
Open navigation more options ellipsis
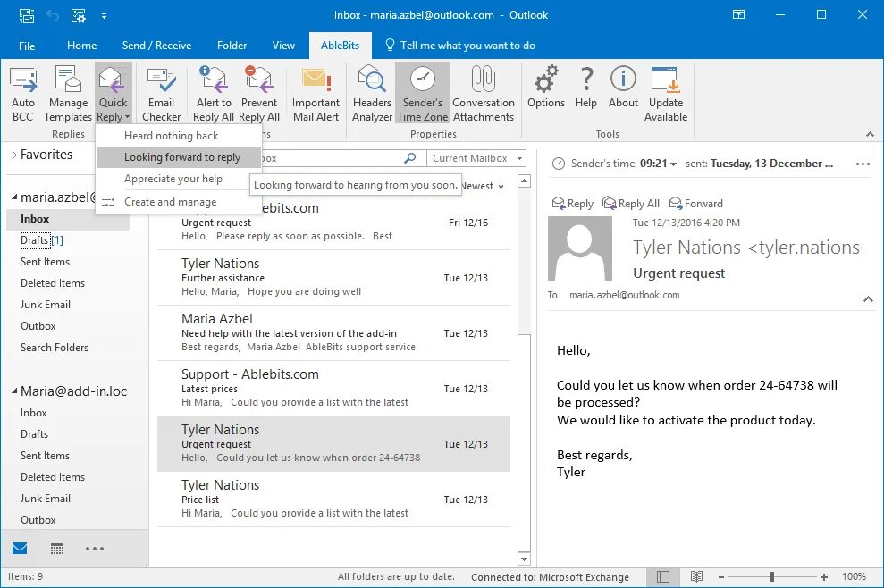tap(94, 549)
